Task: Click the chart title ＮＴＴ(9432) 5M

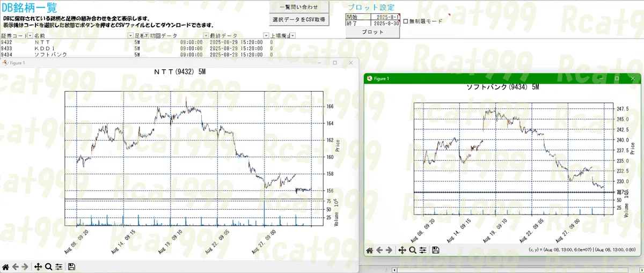Action: pos(180,72)
